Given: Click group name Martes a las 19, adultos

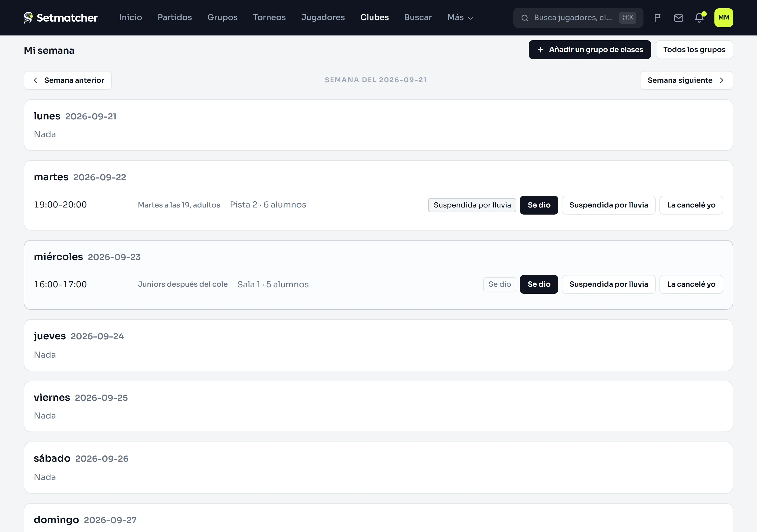Looking at the screenshot, I should coord(179,205).
